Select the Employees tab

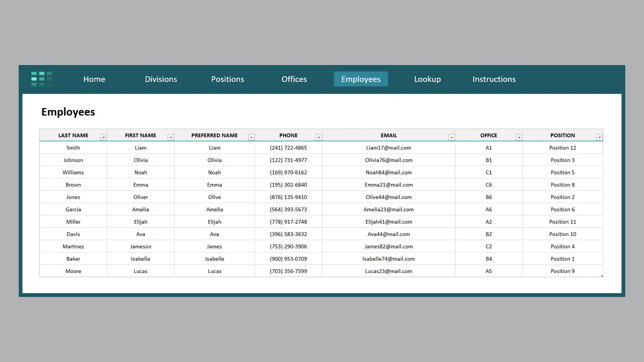click(x=361, y=79)
